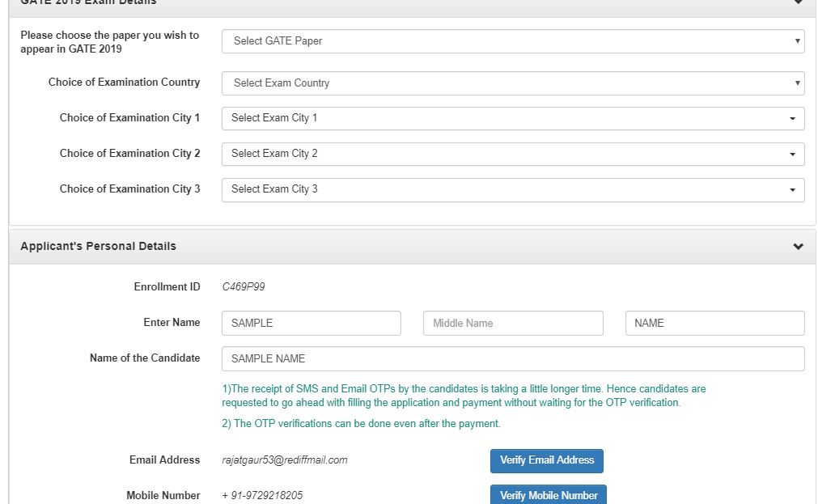Click the Verify Mobile Number button
The image size is (818, 504).
549,495
